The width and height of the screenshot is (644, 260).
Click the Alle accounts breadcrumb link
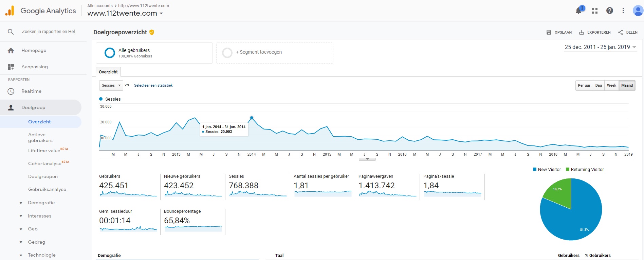coord(100,6)
